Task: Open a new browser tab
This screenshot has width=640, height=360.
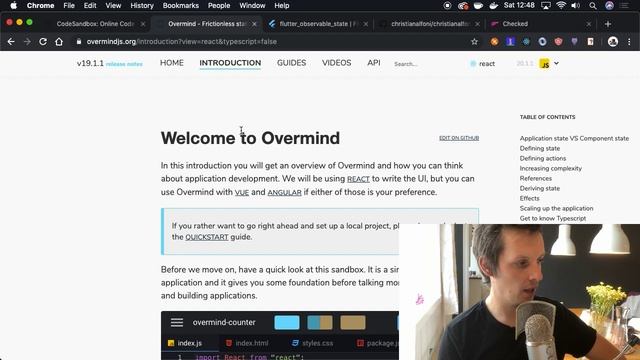Action: [608, 24]
